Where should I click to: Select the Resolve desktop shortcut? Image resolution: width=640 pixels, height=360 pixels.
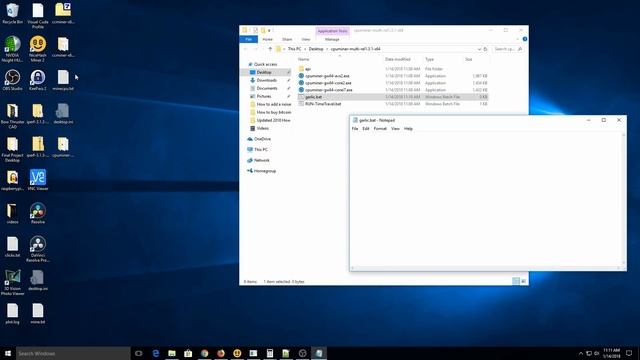click(x=38, y=213)
